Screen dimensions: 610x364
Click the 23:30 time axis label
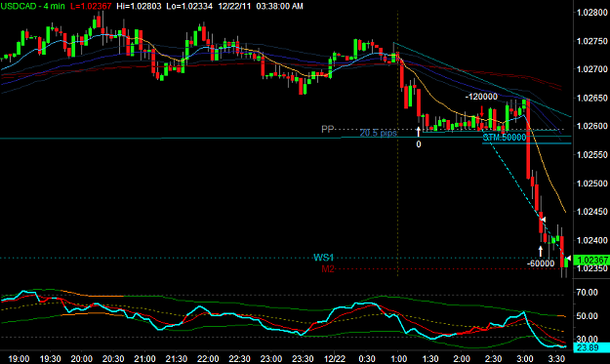[x=303, y=358]
